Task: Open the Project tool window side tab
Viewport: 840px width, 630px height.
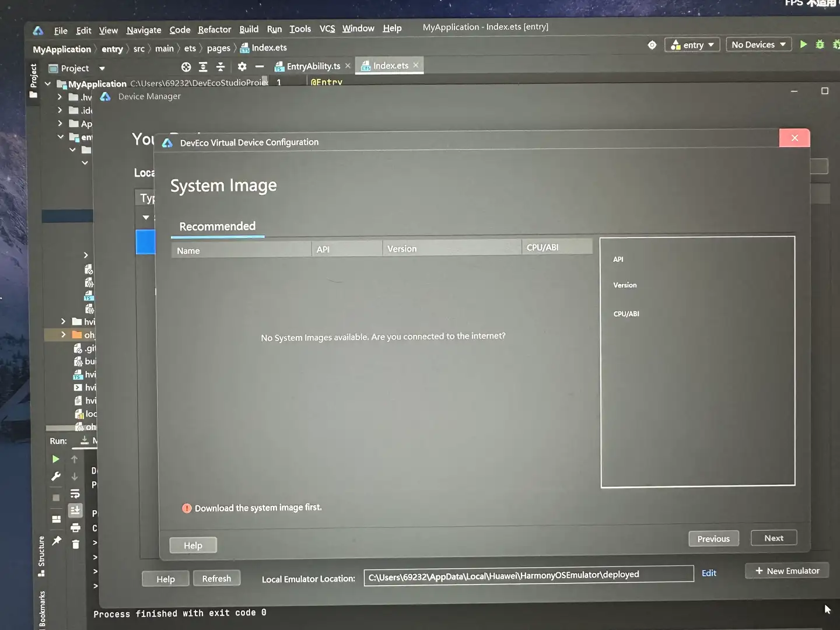Action: click(33, 80)
